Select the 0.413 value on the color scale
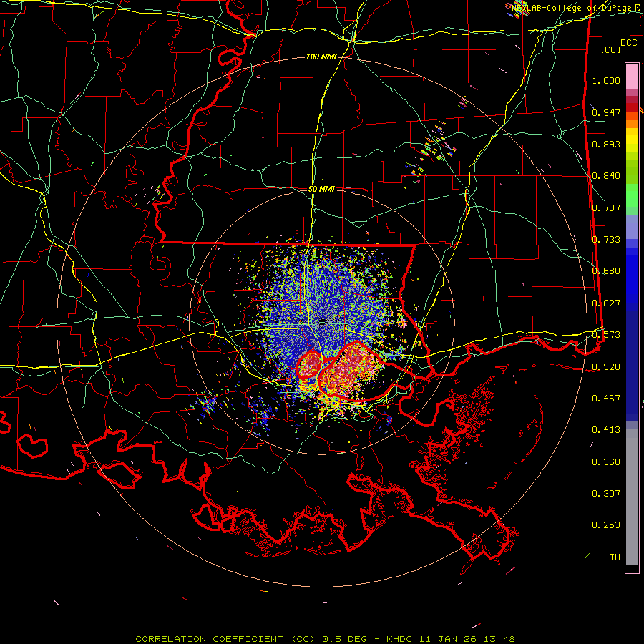The width and height of the screenshot is (644, 644). [x=606, y=430]
